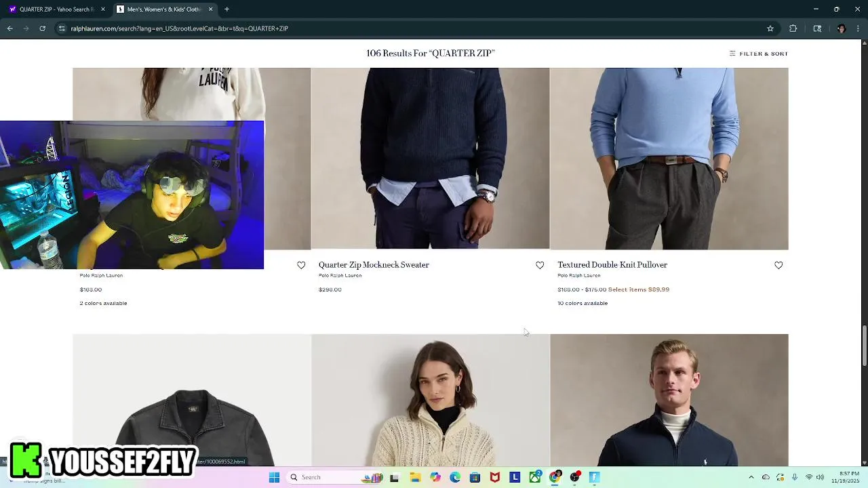Close the Yahoo Search tab
868x488 pixels.
[103, 9]
